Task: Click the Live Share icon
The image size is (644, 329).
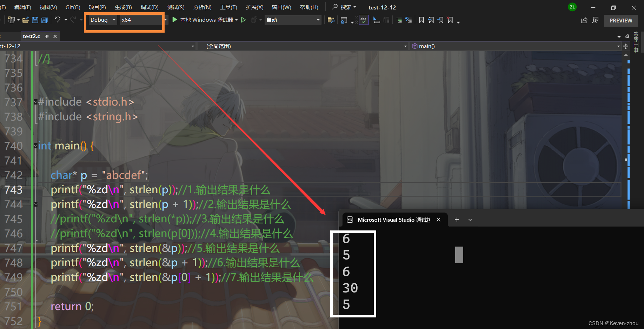Action: [584, 20]
